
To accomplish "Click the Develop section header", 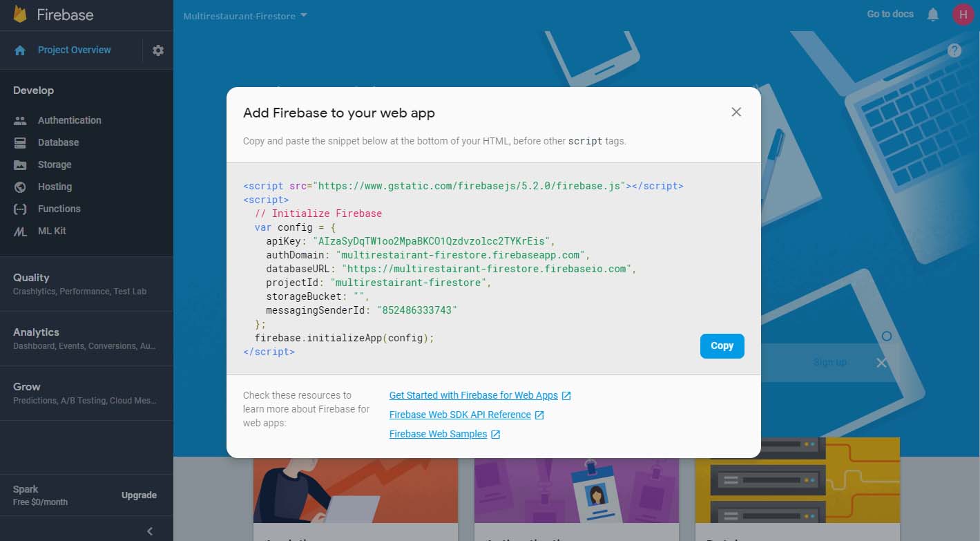I will (x=33, y=91).
